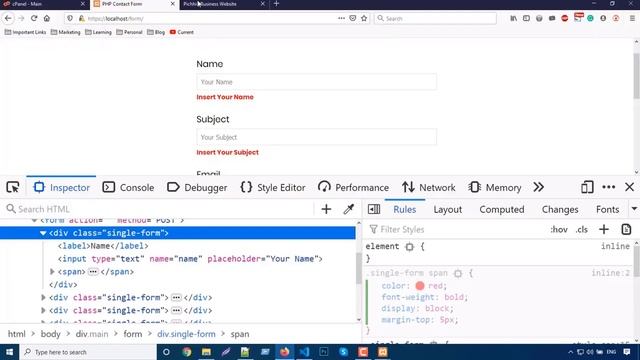Go to browser home page
Viewport: 640px width, 360px height.
47,18
